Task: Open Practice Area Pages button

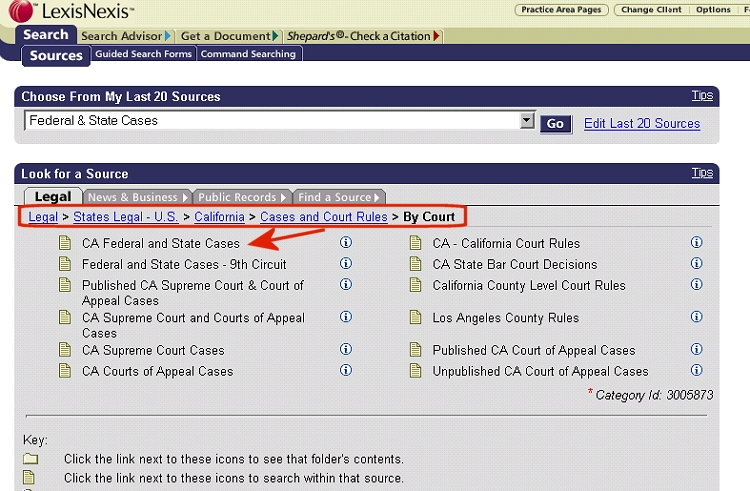Action: point(561,10)
